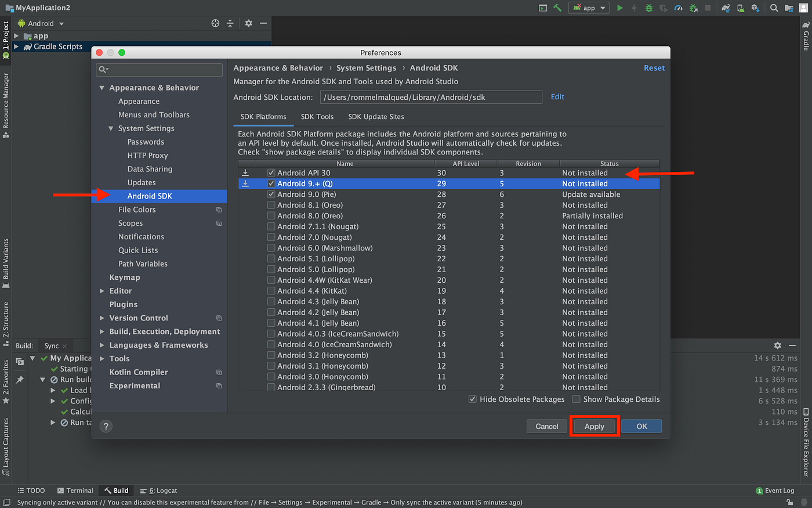Select Kotlin Compiler settings item
Viewport: 812px width, 508px height.
click(x=139, y=372)
